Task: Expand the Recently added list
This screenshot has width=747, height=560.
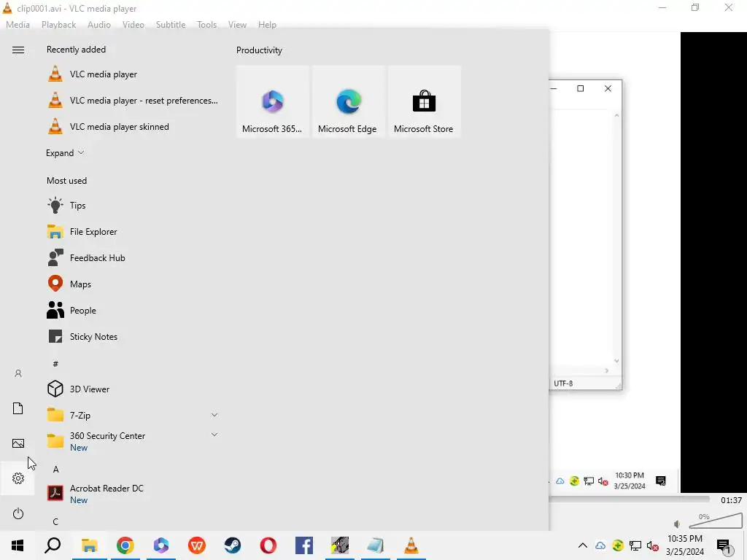Action: coord(65,153)
